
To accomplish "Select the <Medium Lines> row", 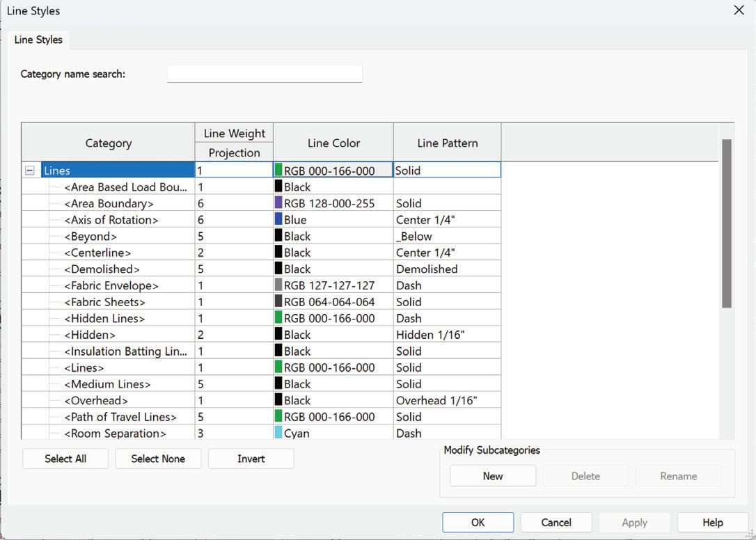I will pos(107,383).
